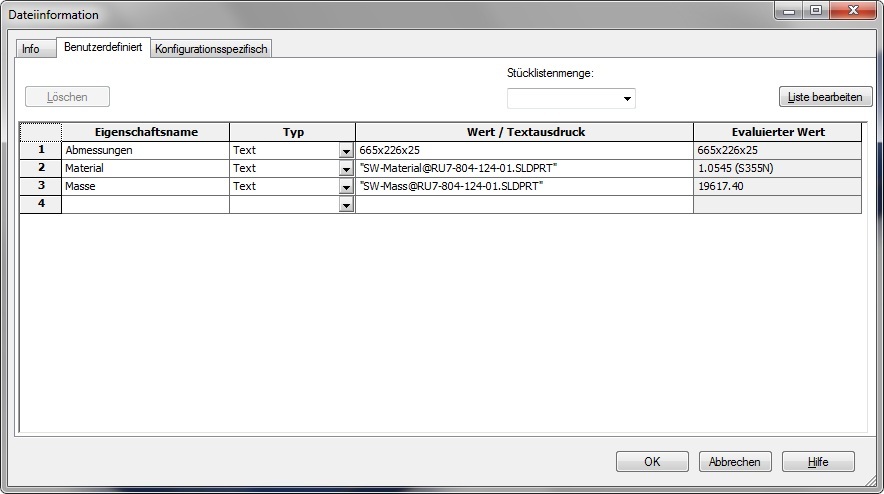Image resolution: width=884 pixels, height=494 pixels.
Task: Click evaluated value 1.0545 (S355N)
Action: [x=777, y=169]
